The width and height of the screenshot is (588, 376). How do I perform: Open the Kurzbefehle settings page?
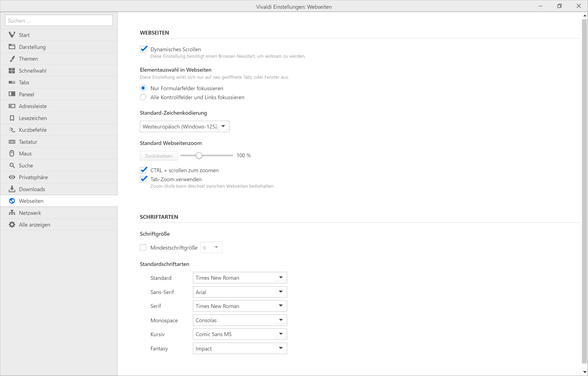[33, 130]
